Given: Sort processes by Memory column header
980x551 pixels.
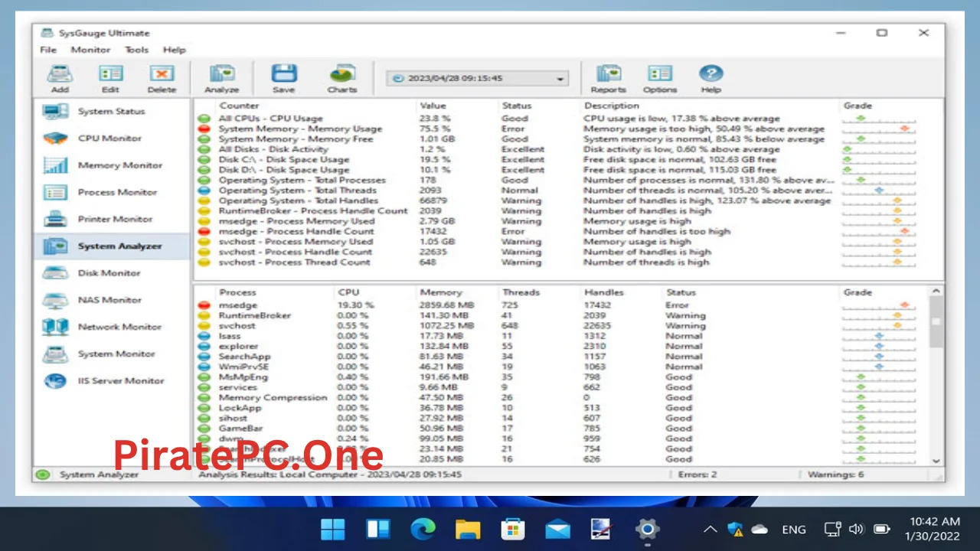Looking at the screenshot, I should [x=441, y=292].
